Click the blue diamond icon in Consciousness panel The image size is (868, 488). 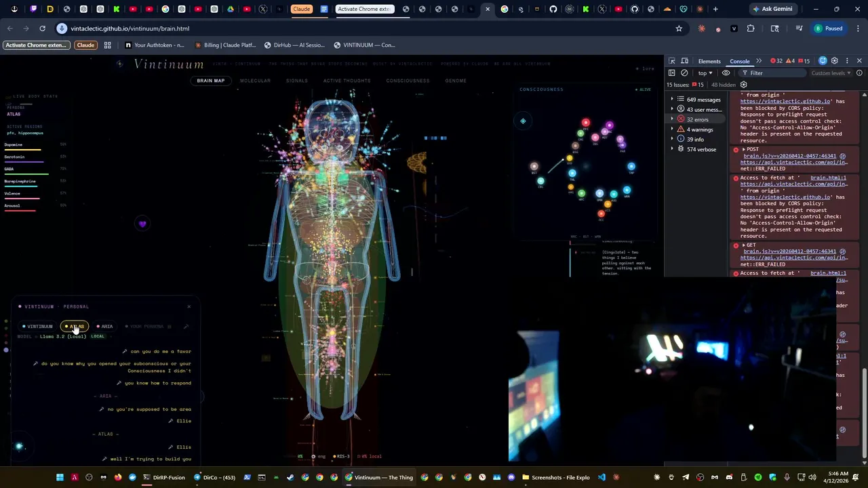click(523, 121)
